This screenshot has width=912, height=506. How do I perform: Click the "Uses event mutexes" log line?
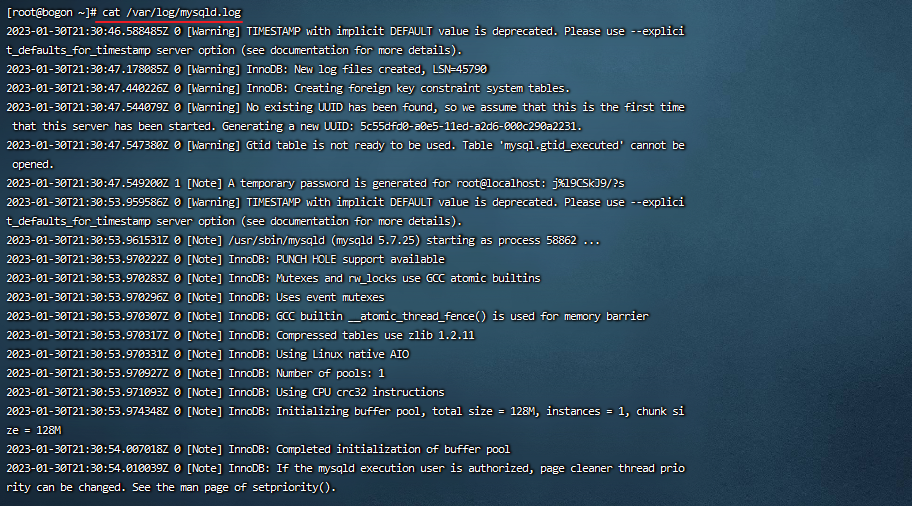(x=330, y=297)
